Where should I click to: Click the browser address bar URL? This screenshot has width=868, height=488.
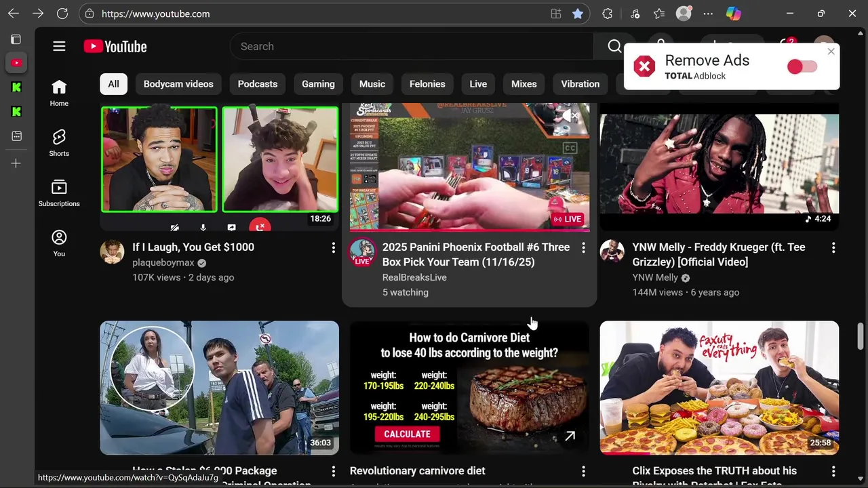coord(156,14)
